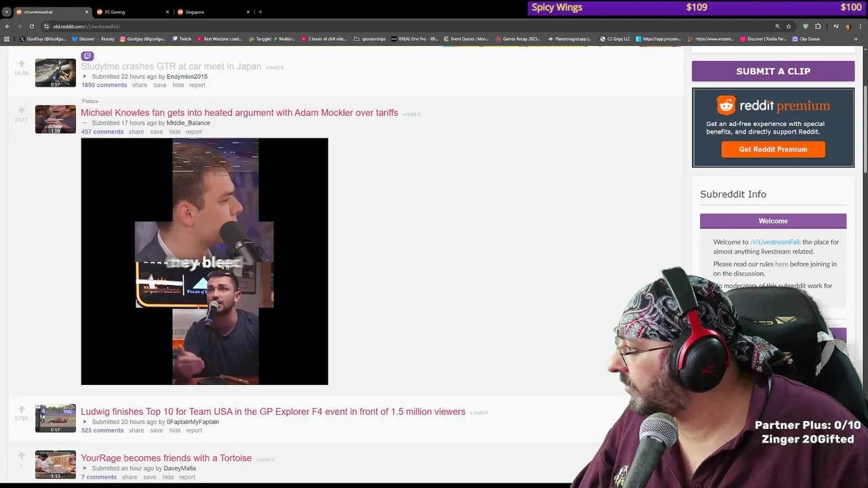Image resolution: width=868 pixels, height=488 pixels.
Task: Upvote the Ludwig Top 10 post
Action: [x=22, y=409]
